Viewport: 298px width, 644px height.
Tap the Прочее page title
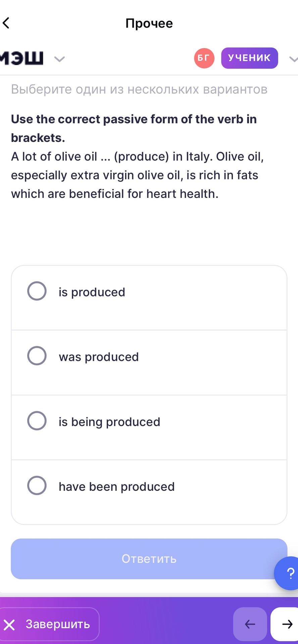point(149,23)
